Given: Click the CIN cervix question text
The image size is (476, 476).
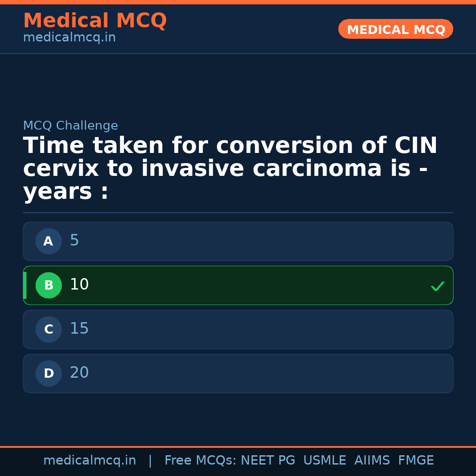Looking at the screenshot, I should 229,169.
